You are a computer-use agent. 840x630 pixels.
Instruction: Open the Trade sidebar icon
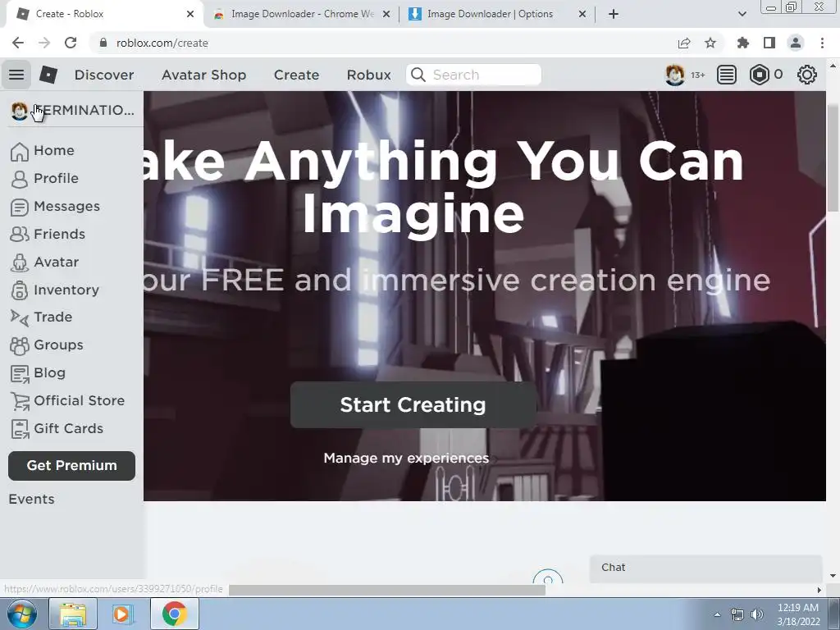pyautogui.click(x=20, y=317)
